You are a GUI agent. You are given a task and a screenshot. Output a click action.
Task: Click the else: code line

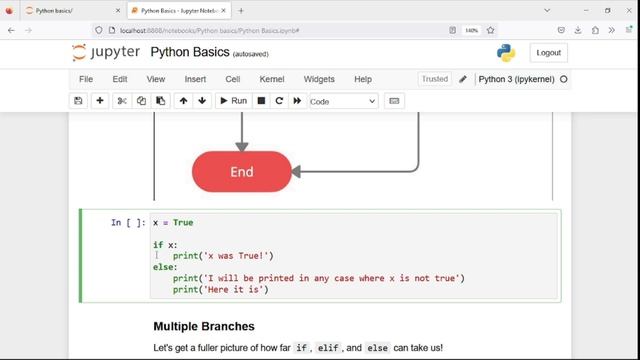coord(165,267)
